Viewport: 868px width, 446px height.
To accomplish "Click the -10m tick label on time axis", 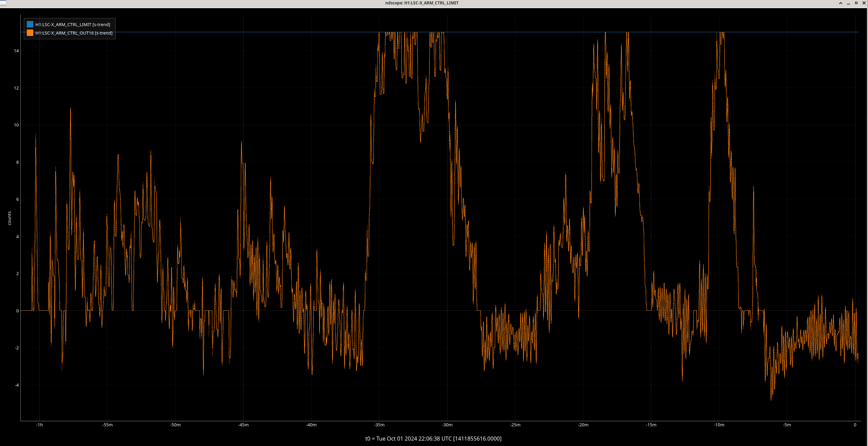I will click(x=719, y=425).
